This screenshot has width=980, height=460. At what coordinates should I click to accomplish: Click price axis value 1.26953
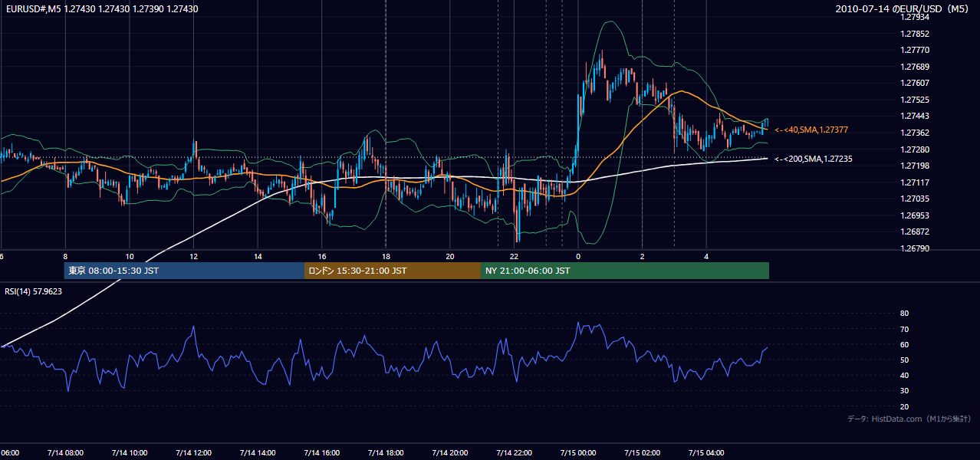(x=916, y=215)
